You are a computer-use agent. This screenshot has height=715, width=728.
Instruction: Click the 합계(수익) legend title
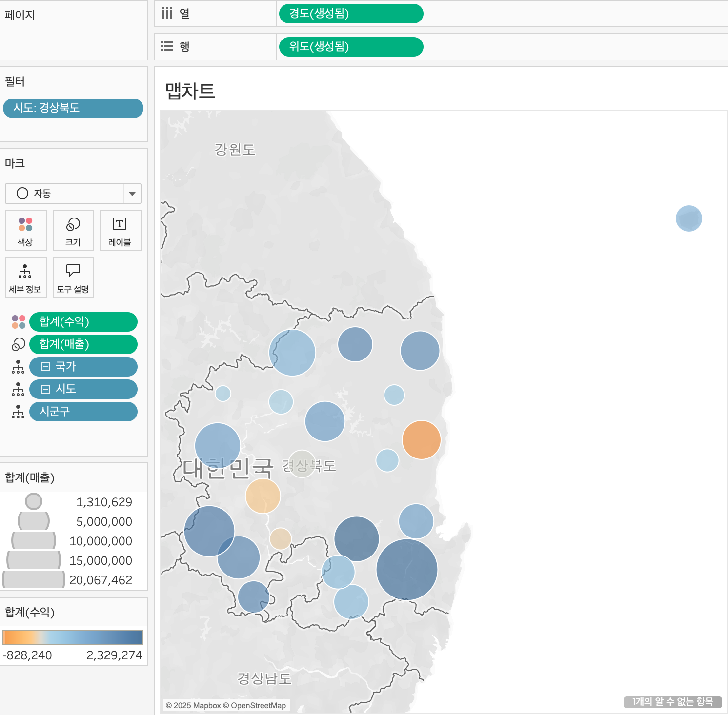30,612
